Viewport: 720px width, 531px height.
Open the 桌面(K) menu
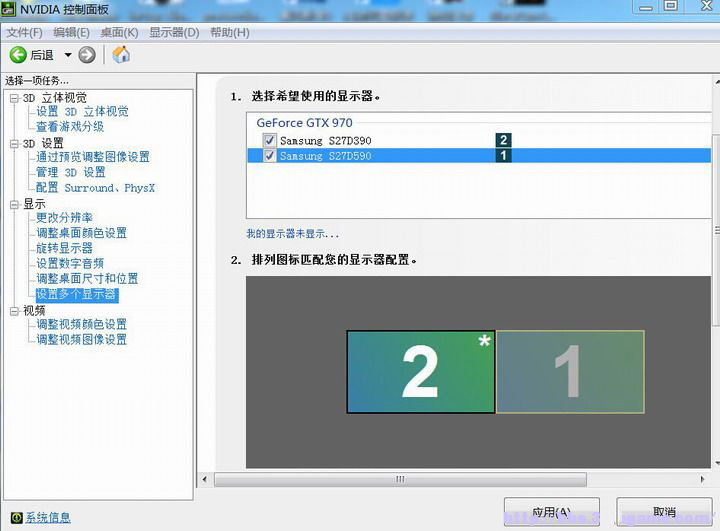point(119,33)
